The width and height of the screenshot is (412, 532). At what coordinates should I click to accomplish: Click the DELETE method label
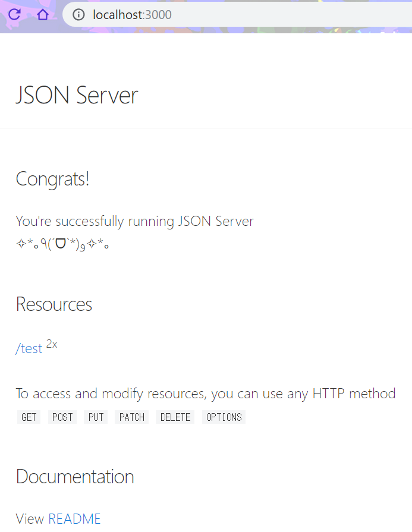[175, 417]
